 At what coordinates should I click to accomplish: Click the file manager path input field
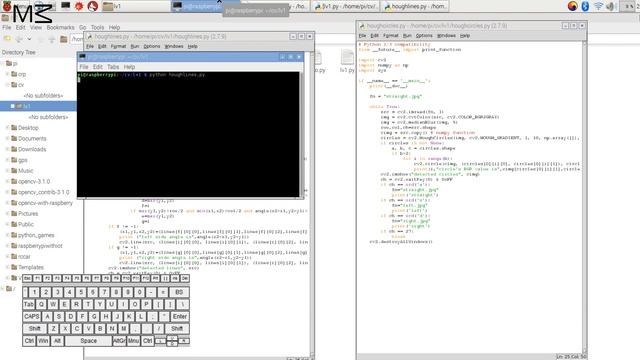76,39
